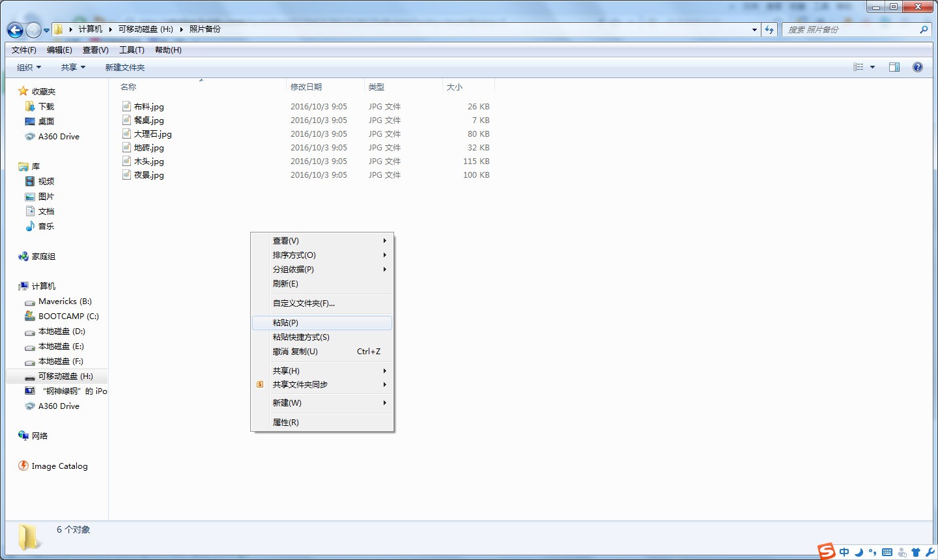This screenshot has height=560, width=938.
Task: Open the 工具(T) menu
Action: [132, 50]
